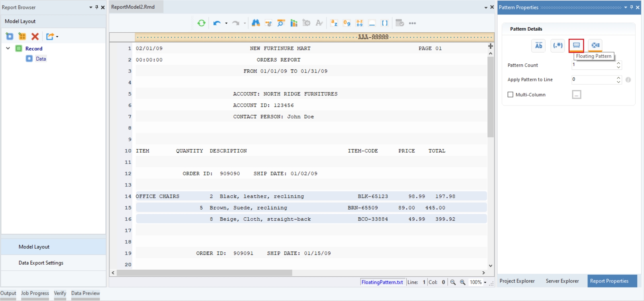Open Data Export Settings section
This screenshot has height=301, width=644.
[41, 263]
